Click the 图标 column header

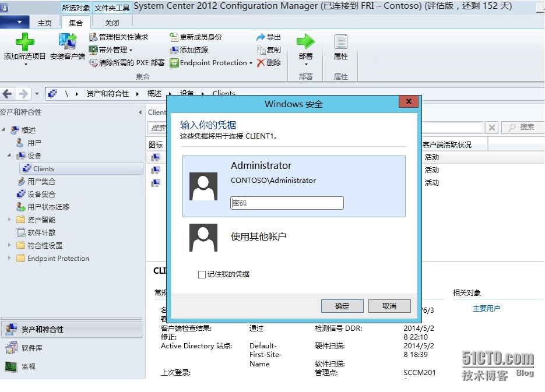coord(156,145)
